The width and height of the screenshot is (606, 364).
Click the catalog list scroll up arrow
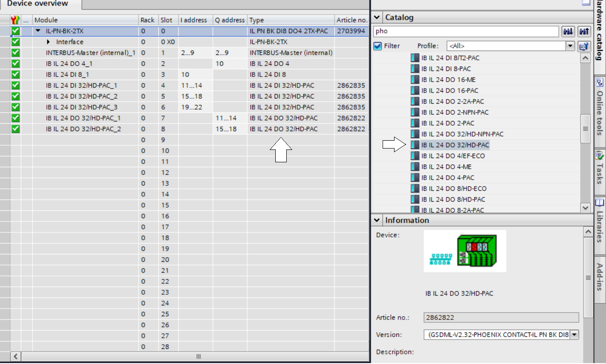point(585,58)
